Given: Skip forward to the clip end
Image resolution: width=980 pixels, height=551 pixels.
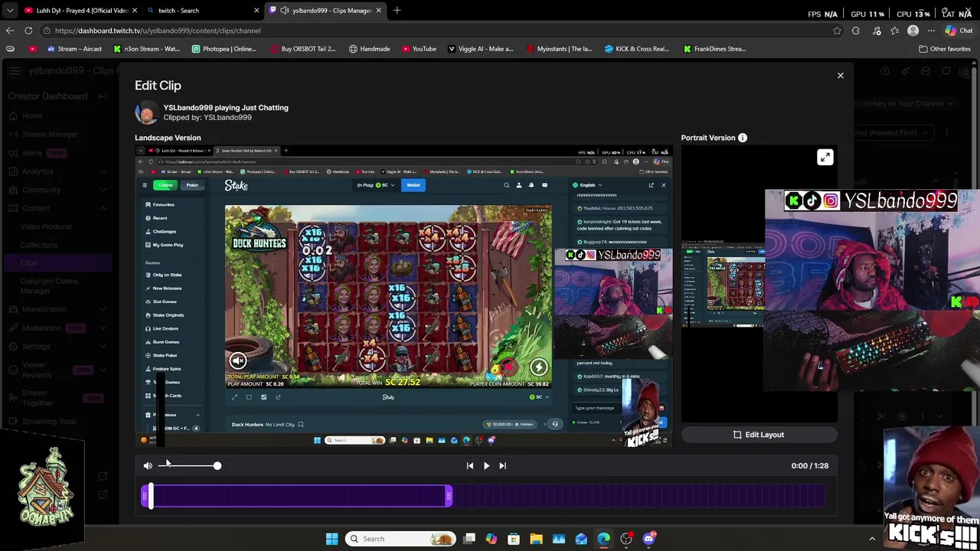Looking at the screenshot, I should pyautogui.click(x=502, y=465).
